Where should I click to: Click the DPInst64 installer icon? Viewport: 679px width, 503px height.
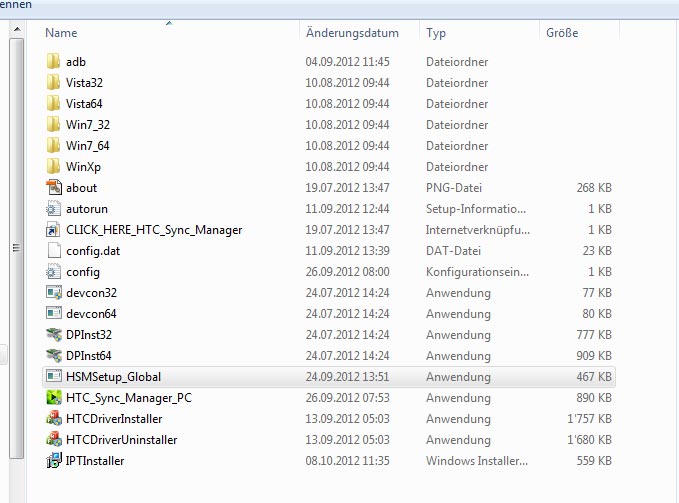click(54, 355)
